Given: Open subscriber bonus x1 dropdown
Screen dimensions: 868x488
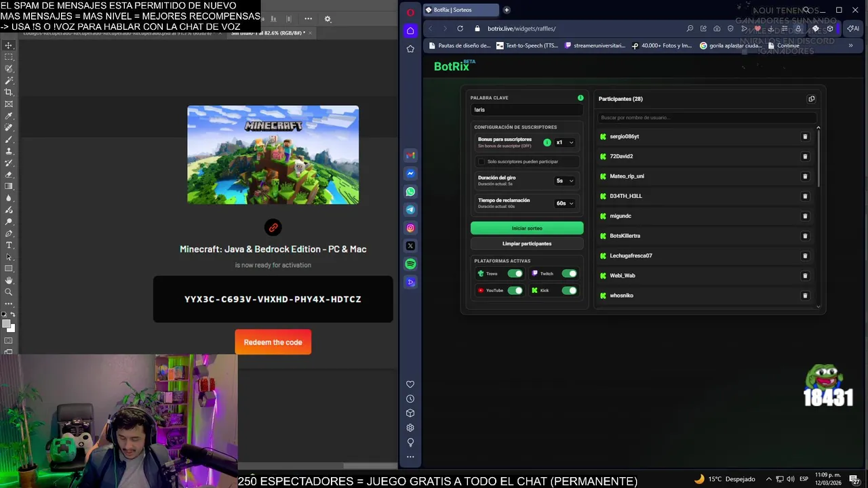Looking at the screenshot, I should pos(565,142).
